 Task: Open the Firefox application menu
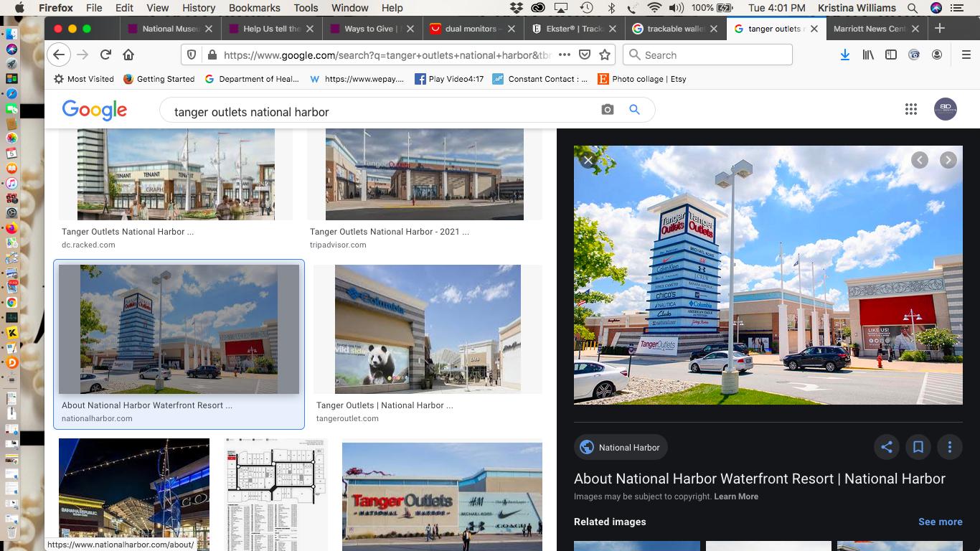(56, 8)
